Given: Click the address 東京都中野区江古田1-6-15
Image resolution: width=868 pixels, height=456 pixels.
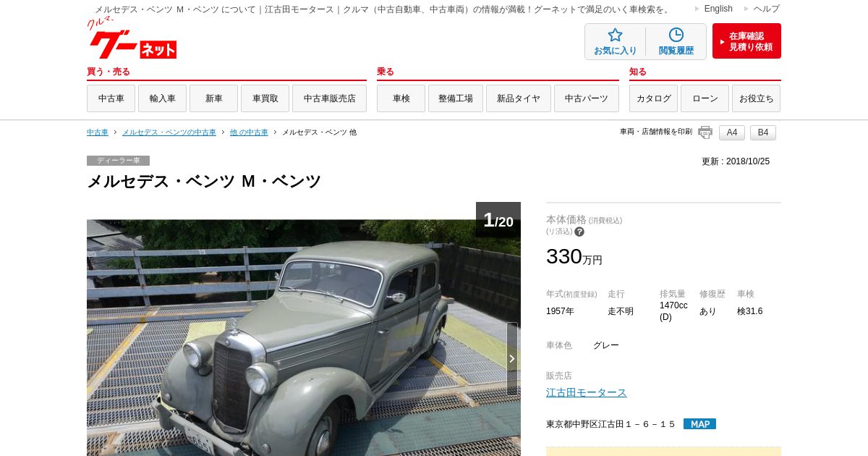Looking at the screenshot, I should (x=611, y=424).
